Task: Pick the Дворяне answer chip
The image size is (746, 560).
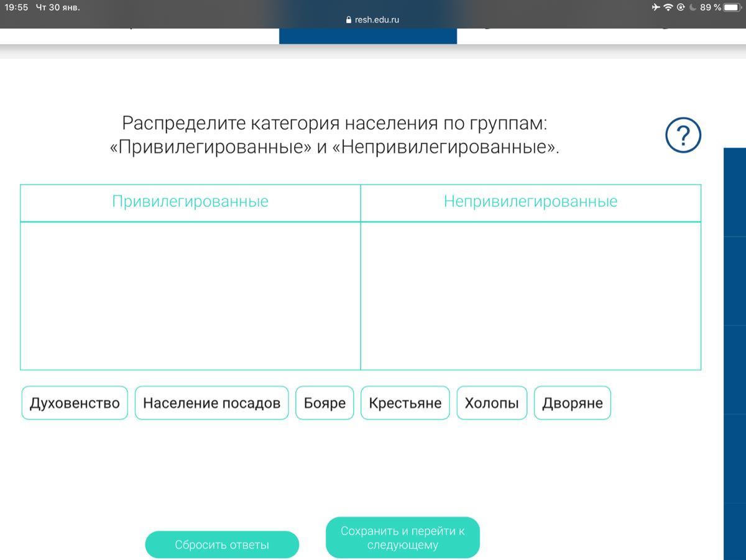Action: click(x=572, y=403)
